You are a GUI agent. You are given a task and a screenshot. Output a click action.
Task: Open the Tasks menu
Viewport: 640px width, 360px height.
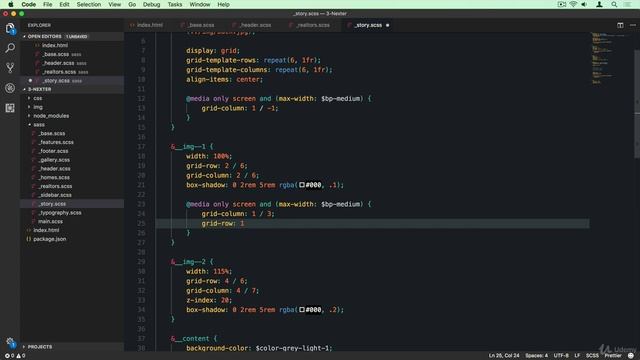(175, 4)
